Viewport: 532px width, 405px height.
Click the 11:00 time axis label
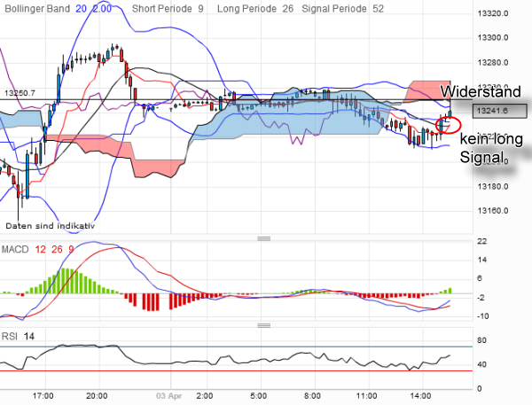[x=366, y=396]
